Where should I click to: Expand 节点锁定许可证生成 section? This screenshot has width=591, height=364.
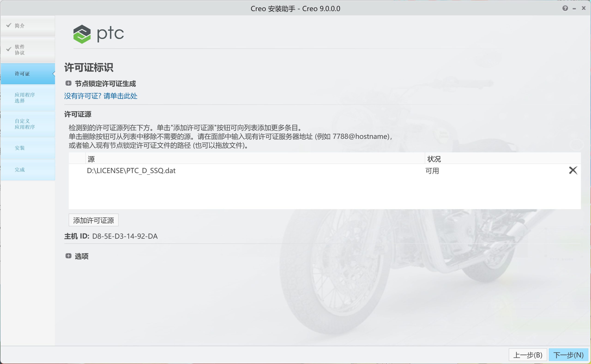69,83
